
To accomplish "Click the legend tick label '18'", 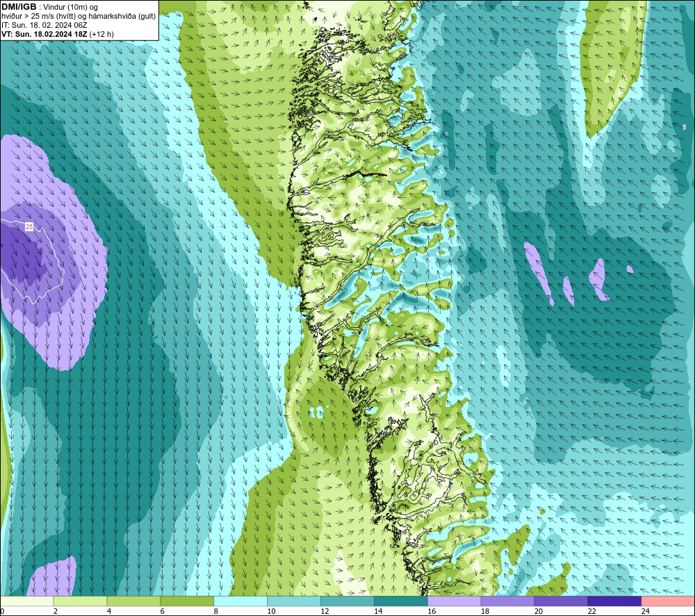I will click(x=485, y=611).
